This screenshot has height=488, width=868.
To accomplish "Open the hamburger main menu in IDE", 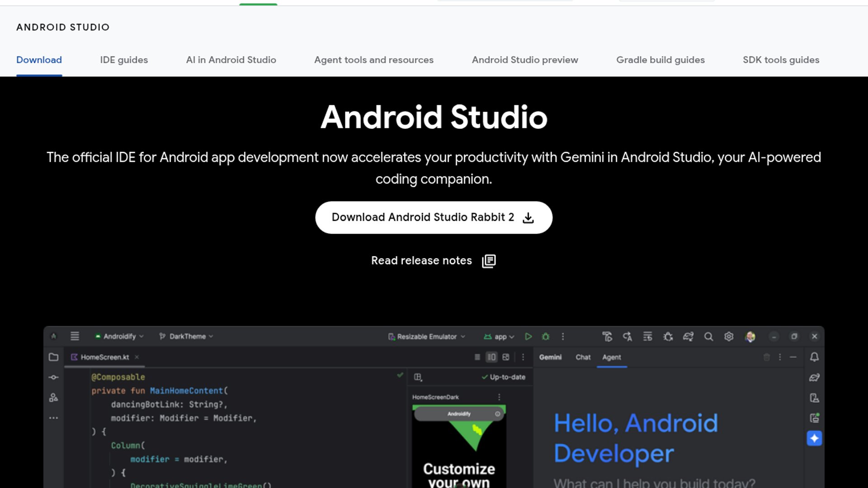I will tap(75, 336).
